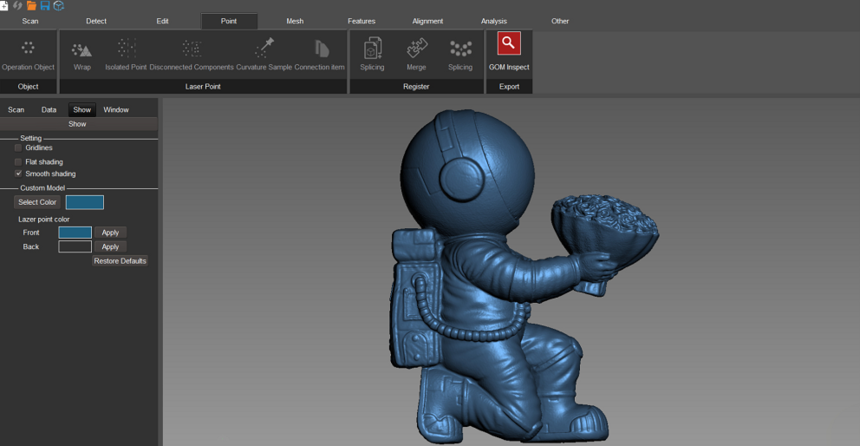Screen dimensions: 860x446
Task: Select the Operation Object tool
Action: click(28, 55)
